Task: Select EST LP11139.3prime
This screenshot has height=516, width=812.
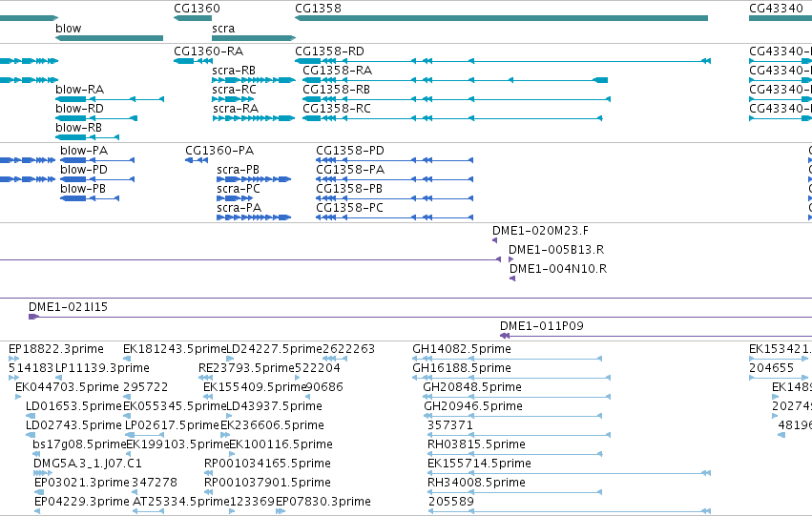Action: [102, 368]
